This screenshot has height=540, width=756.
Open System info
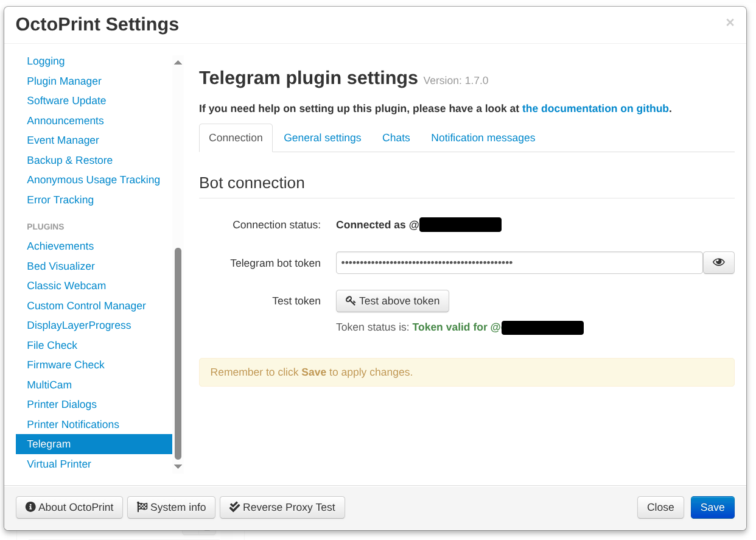tap(171, 507)
